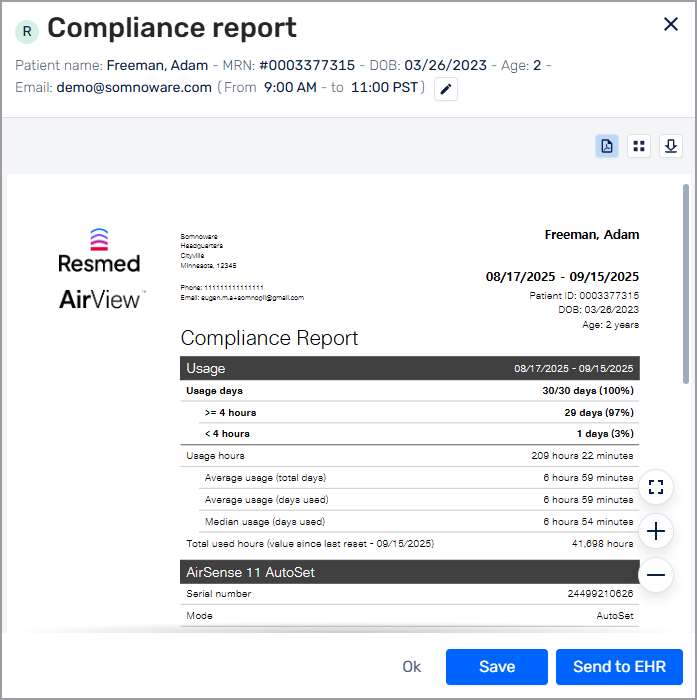Zoom out with the minus button

click(655, 575)
